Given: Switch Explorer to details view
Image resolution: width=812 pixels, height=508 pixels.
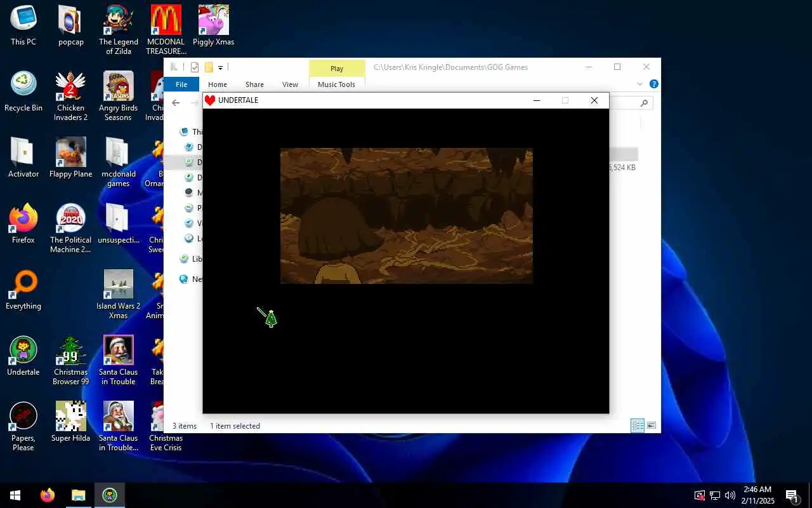Looking at the screenshot, I should coord(638,425).
